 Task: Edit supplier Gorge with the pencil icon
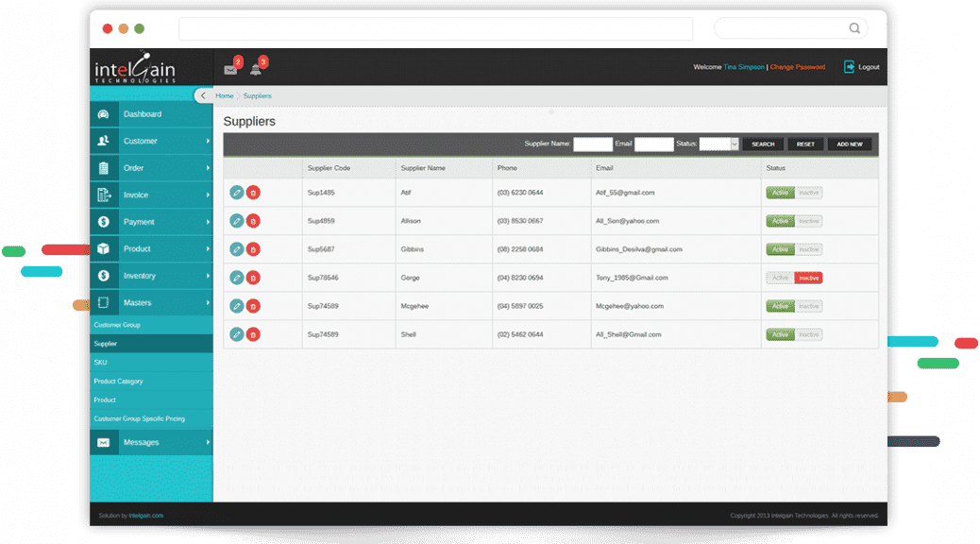click(236, 278)
